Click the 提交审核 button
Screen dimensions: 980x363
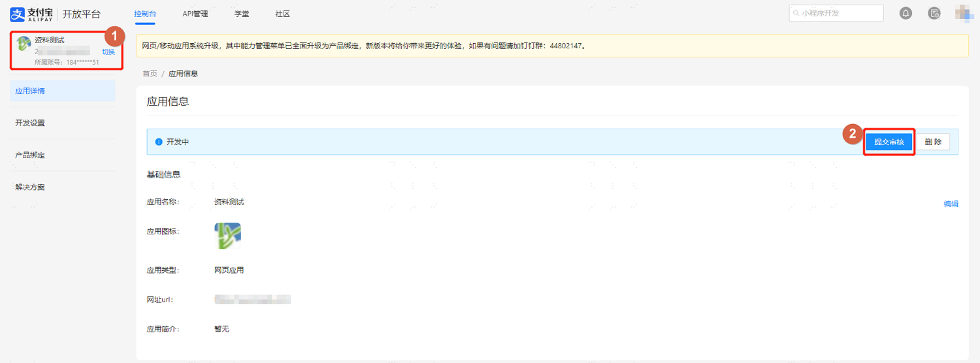889,142
